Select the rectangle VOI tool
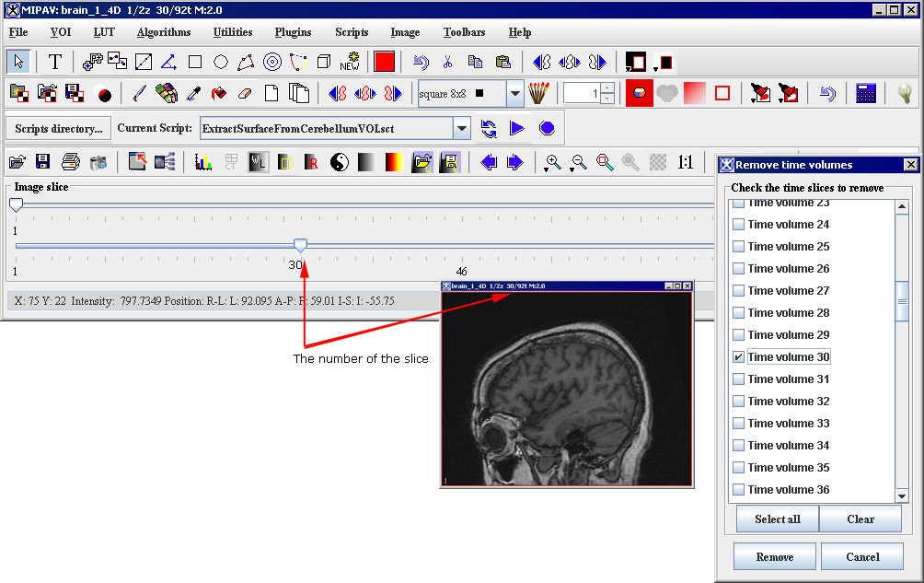Screen dimensions: 924x583 195,62
